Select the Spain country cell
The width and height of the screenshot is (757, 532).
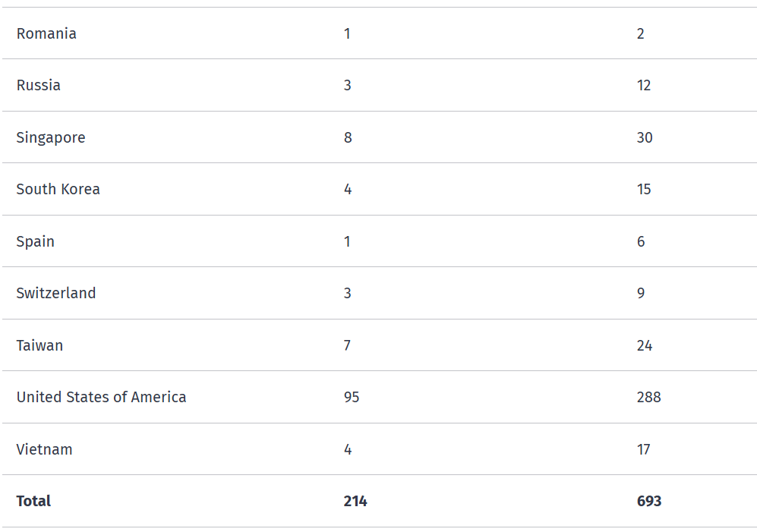pyautogui.click(x=35, y=241)
